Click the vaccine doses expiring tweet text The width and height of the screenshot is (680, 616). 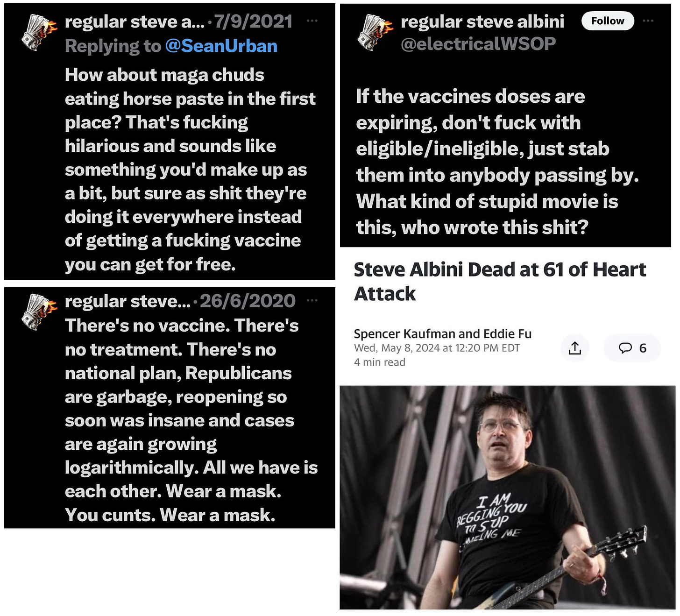[x=497, y=162]
